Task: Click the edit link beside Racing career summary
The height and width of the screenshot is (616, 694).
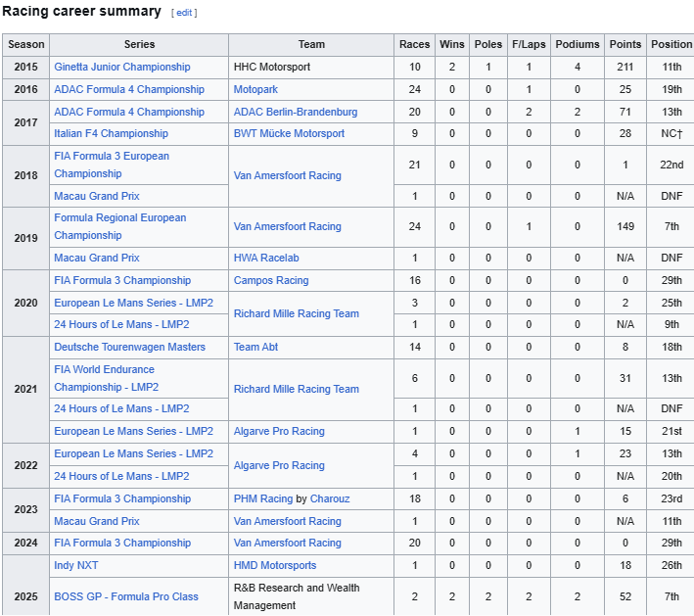Action: [x=184, y=13]
